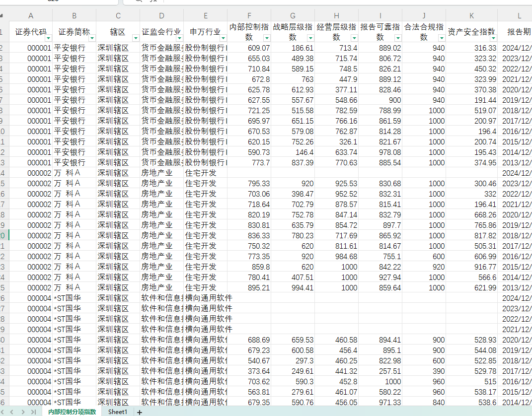
Task: Open the 经营层级指数 filter dropdown
Action: coord(354,38)
